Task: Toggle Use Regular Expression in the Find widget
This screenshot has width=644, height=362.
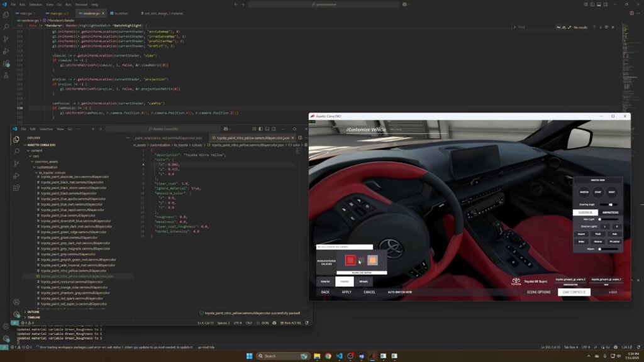Action: 569,28
